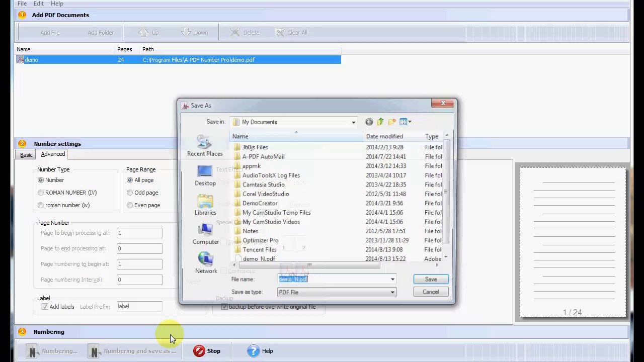Open the view menu dropdown arrow

(x=410, y=122)
